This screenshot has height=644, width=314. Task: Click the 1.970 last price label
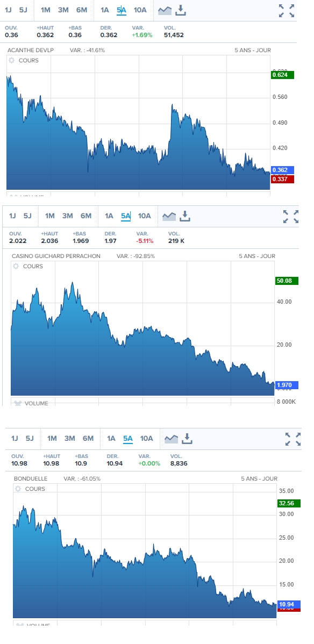(x=287, y=385)
